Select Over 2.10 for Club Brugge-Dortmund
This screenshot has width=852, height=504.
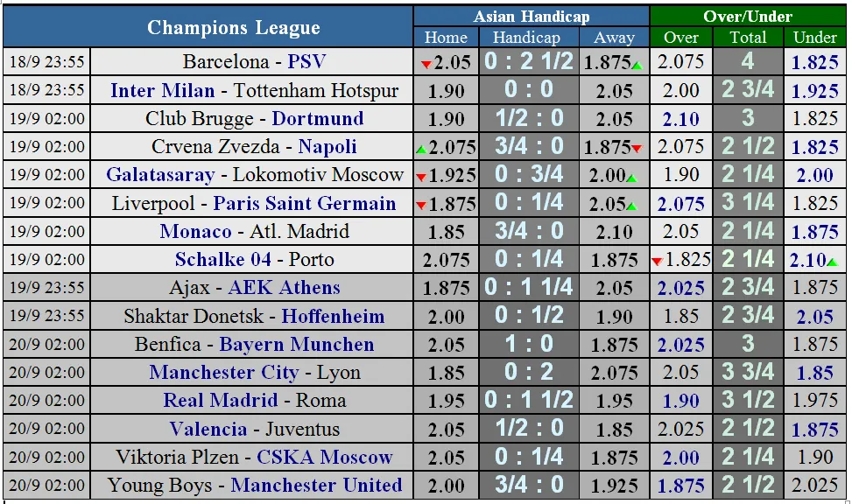click(x=681, y=120)
